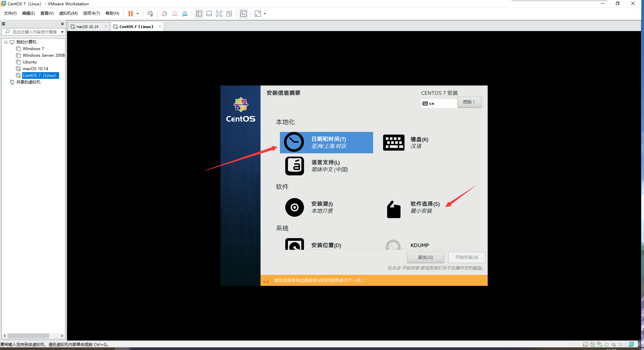Select 共享的虚拟机 in the library
Screen dimensions: 644x350
28,82
